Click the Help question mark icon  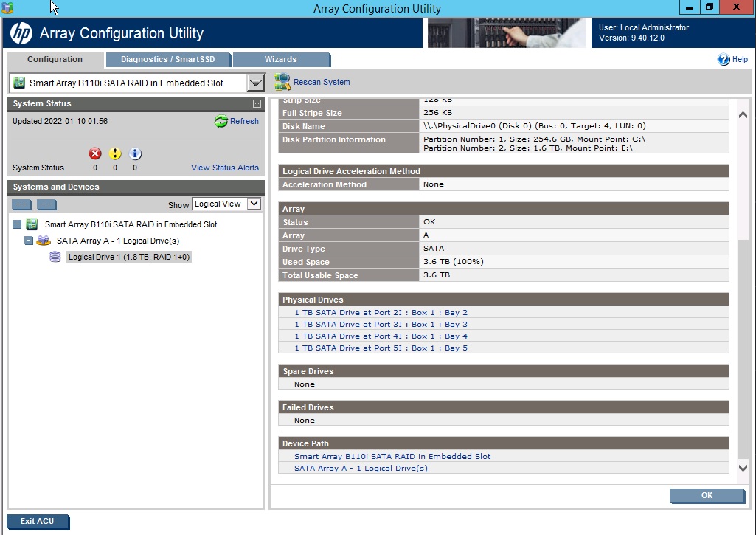724,59
